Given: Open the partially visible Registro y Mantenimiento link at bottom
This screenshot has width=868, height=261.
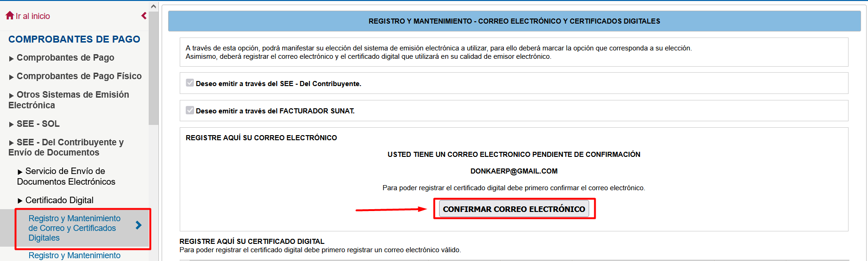Looking at the screenshot, I should (x=74, y=255).
